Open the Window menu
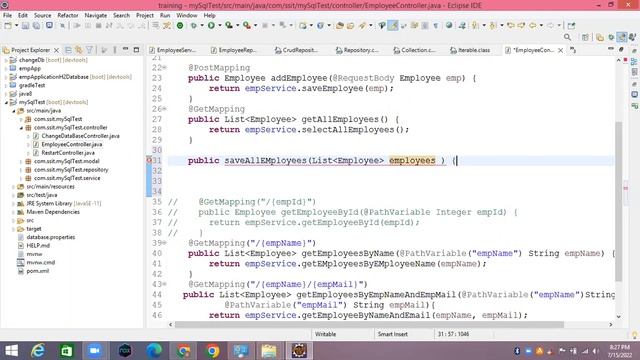 click(187, 15)
